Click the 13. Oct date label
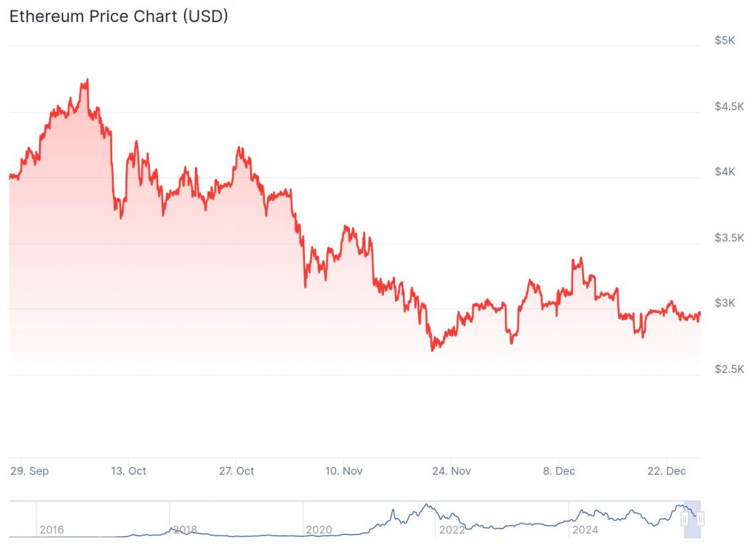 [x=127, y=471]
